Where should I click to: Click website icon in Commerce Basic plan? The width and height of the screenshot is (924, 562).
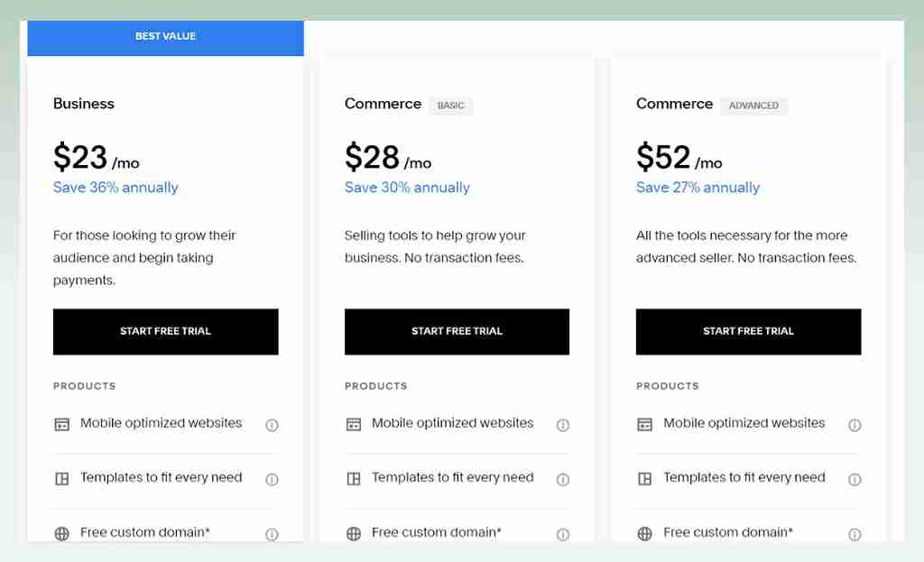point(354,424)
